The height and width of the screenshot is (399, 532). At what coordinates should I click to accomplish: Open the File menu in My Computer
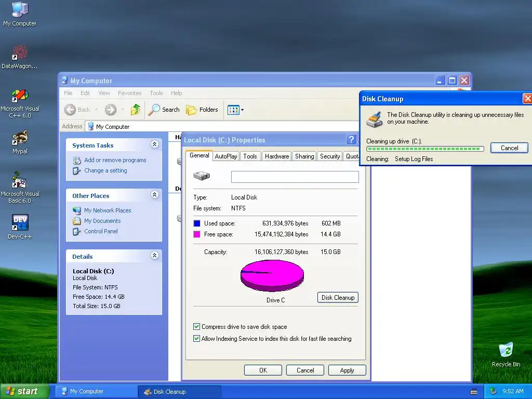point(68,93)
